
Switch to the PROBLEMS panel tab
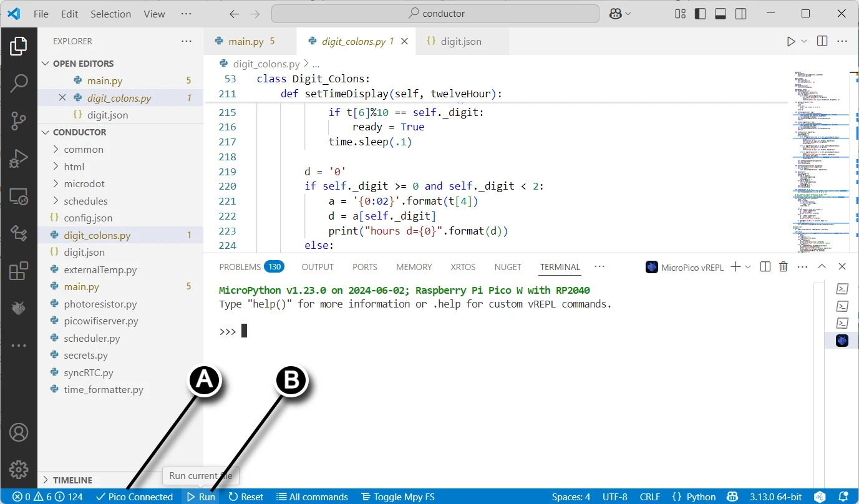[x=251, y=267]
